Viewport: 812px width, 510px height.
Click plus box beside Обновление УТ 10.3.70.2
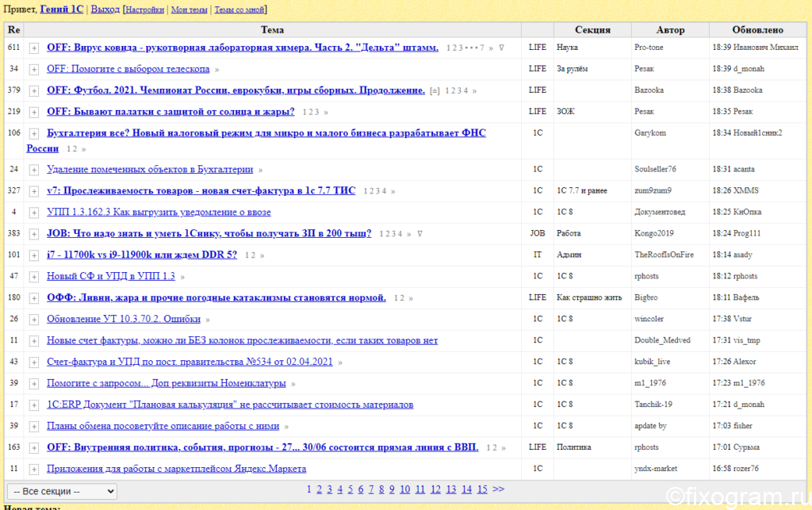coord(33,320)
